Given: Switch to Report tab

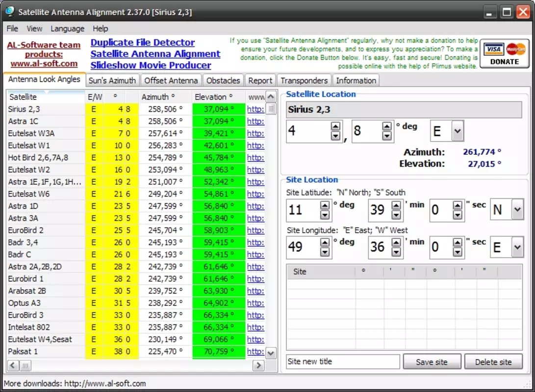Looking at the screenshot, I should [260, 80].
